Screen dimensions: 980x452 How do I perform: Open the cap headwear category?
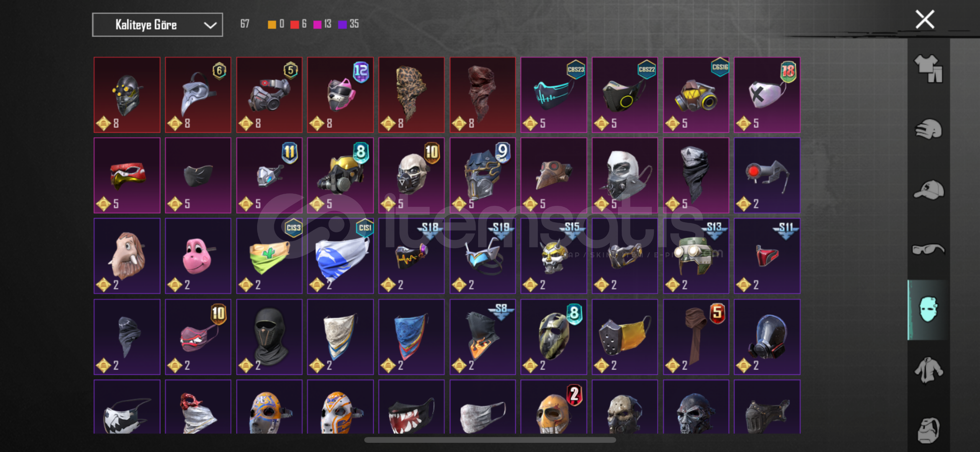pos(928,190)
